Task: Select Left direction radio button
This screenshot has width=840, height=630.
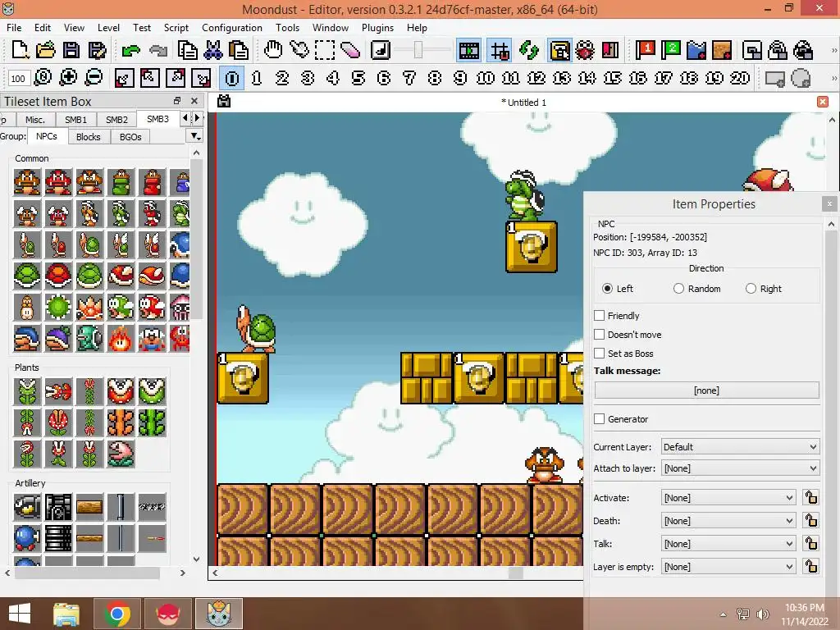Action: [x=607, y=289]
